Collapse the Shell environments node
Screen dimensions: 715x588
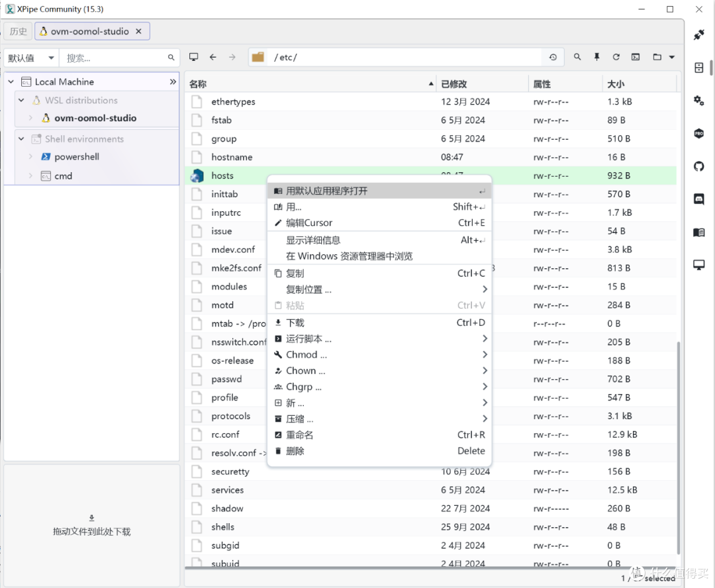(x=21, y=138)
